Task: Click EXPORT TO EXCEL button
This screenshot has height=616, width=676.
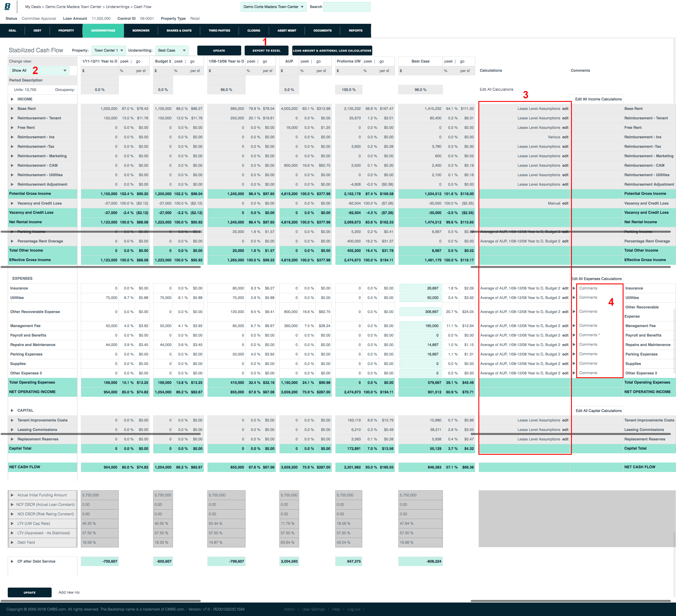Action: point(266,51)
